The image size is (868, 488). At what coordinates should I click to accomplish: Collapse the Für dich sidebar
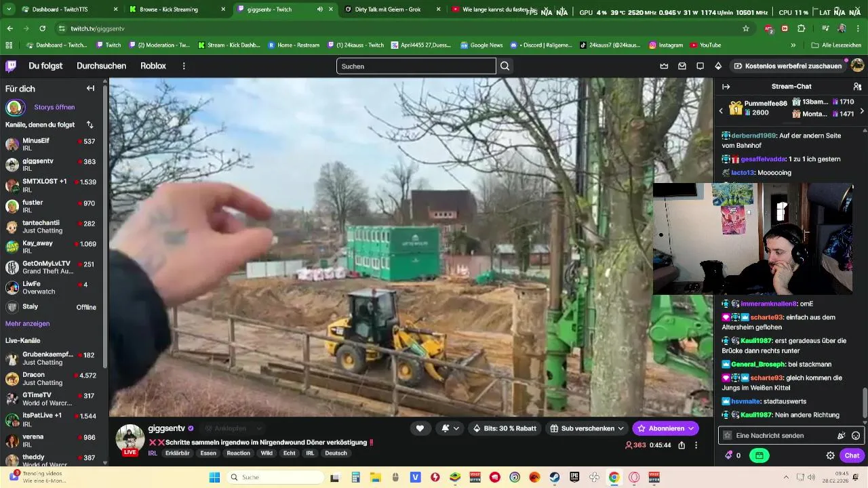pyautogui.click(x=90, y=88)
